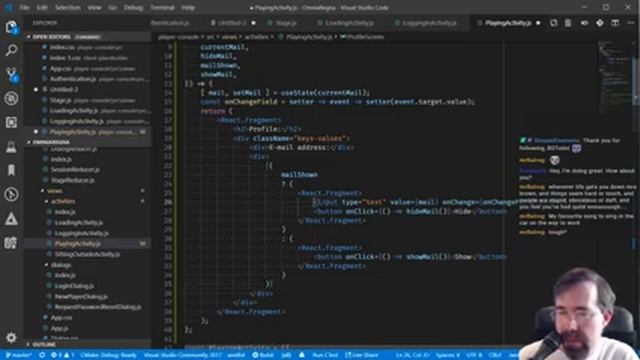Open the Go menu
640x360 pixels.
113,7
